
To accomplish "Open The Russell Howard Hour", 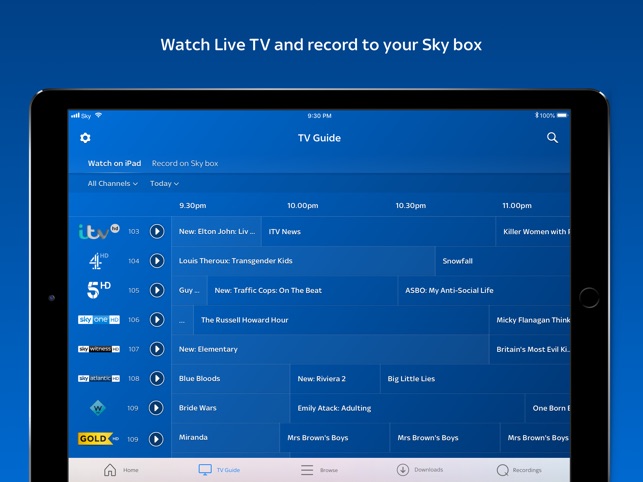I will point(341,320).
